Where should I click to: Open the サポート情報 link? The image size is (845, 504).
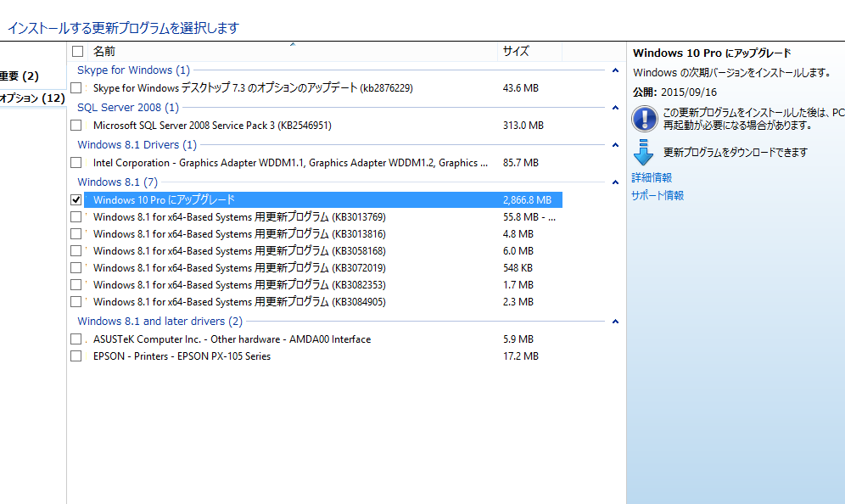pyautogui.click(x=658, y=195)
